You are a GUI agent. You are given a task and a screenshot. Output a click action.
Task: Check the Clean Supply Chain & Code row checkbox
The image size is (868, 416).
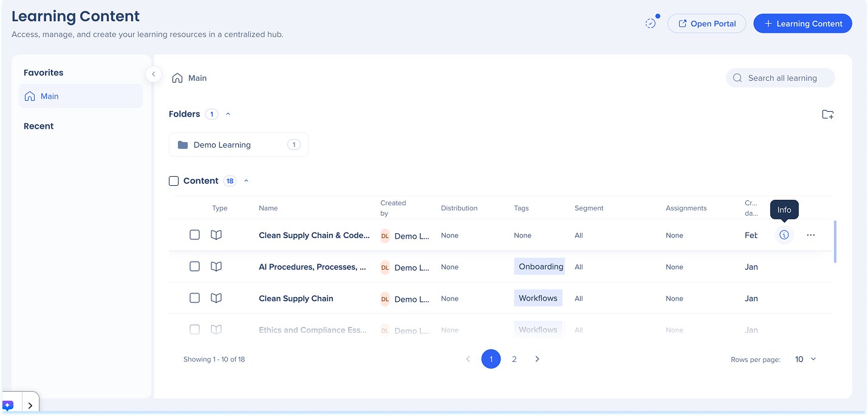(x=194, y=235)
